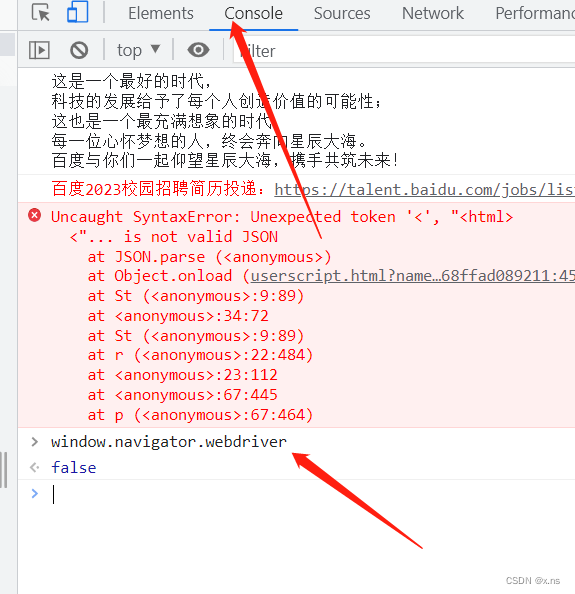Select the 'at JSON.parse (<anonymous>)' stack line
The image size is (575, 594).
tap(209, 257)
